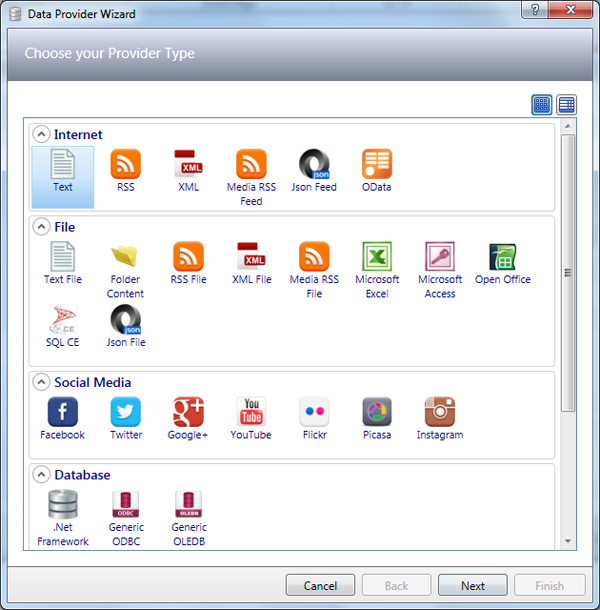Click the grayed Finish button
The width and height of the screenshot is (600, 610).
click(549, 585)
